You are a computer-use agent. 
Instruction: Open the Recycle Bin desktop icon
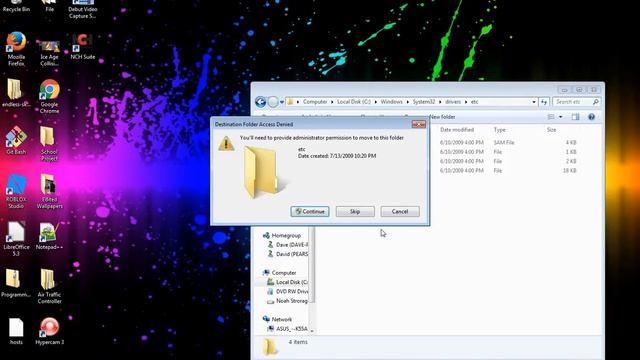(x=16, y=6)
